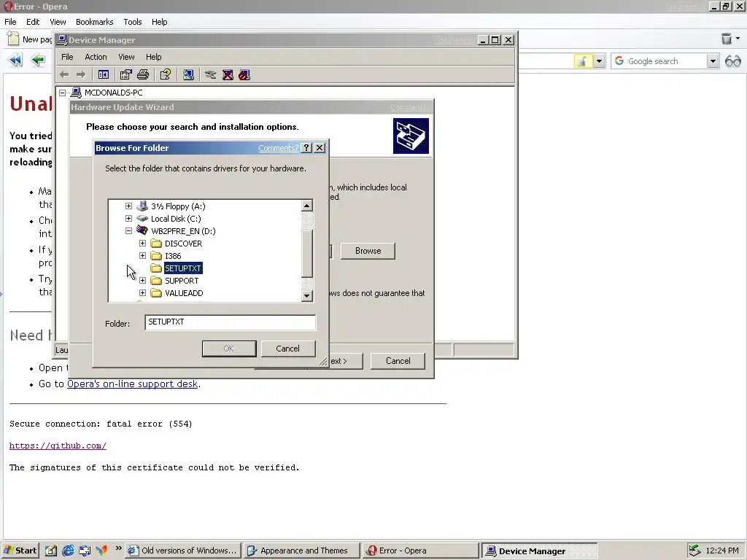The image size is (747, 560).
Task: Click Cancel in Hardware Update Wizard
Action: 398,361
